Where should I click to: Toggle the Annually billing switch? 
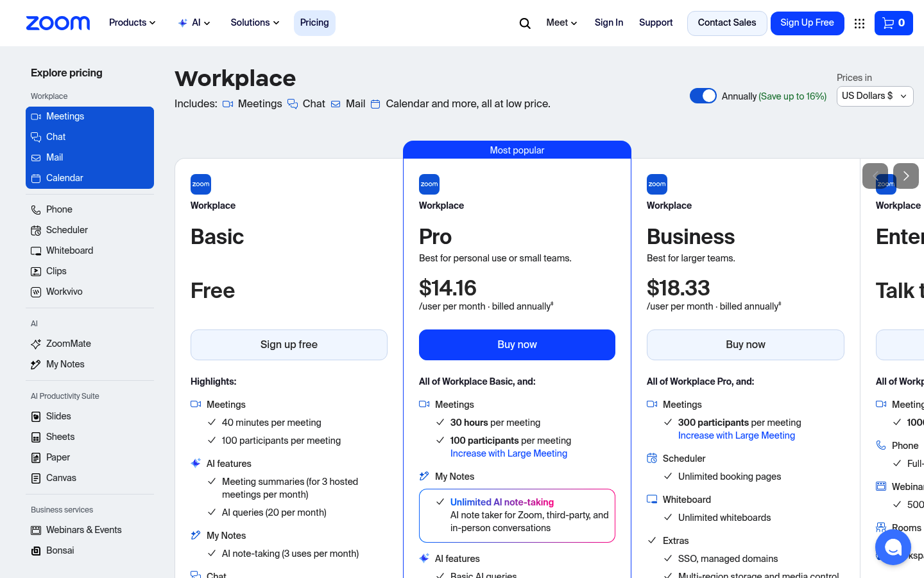tap(703, 96)
